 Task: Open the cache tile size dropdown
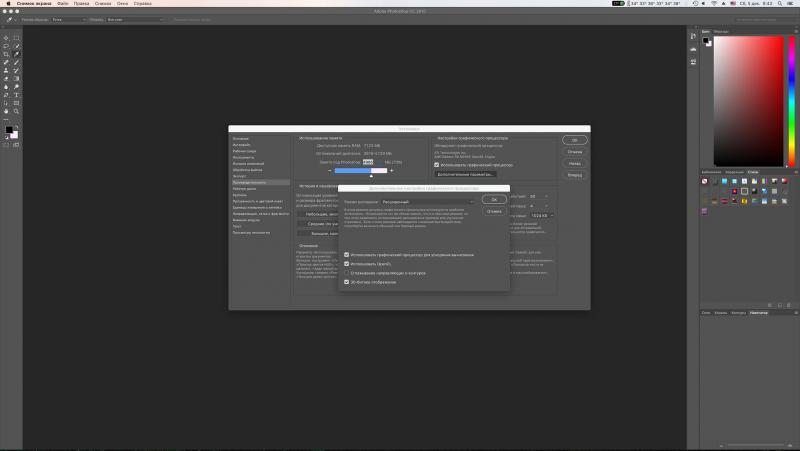541,216
